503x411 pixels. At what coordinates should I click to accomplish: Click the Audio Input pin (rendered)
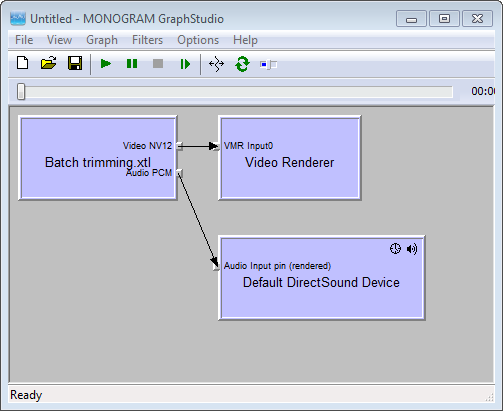click(216, 266)
